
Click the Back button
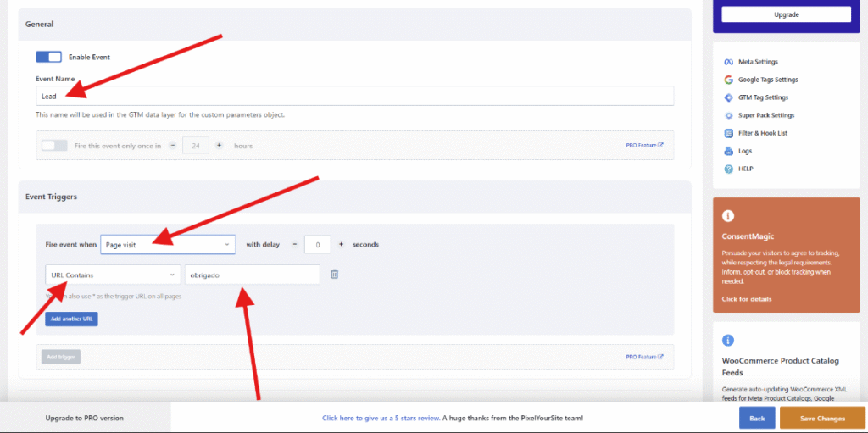coord(756,419)
